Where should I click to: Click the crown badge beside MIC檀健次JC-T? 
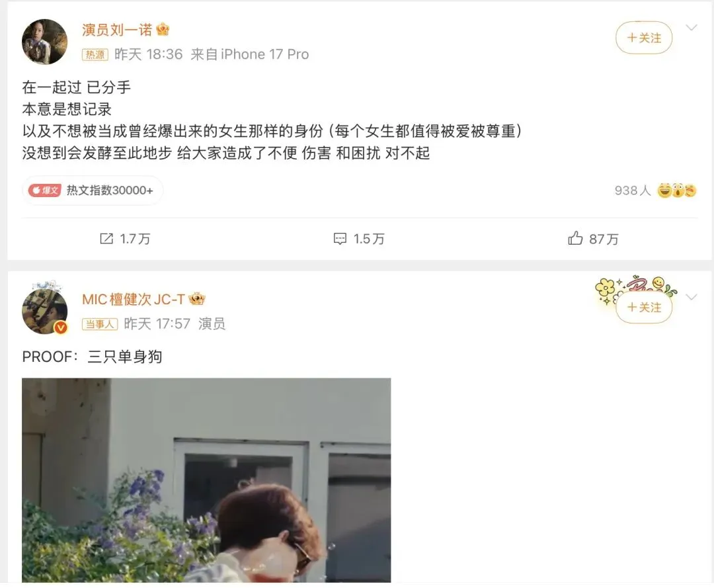(x=197, y=299)
